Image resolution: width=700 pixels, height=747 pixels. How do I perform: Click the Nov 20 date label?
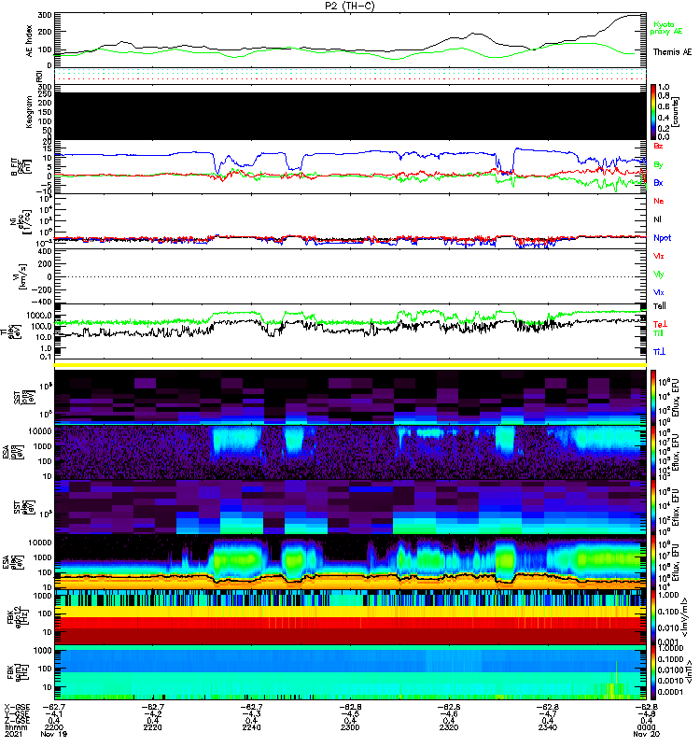[x=646, y=734]
